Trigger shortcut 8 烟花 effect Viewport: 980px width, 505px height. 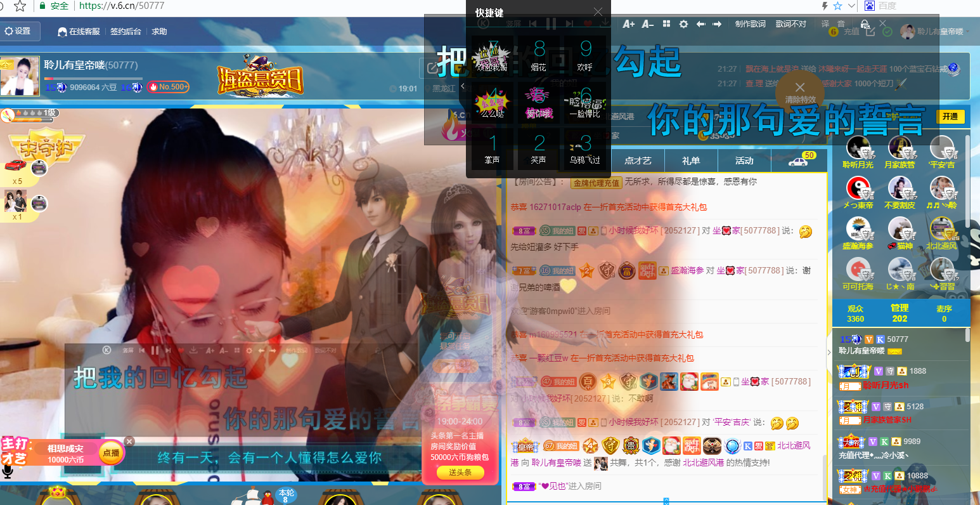(x=539, y=55)
